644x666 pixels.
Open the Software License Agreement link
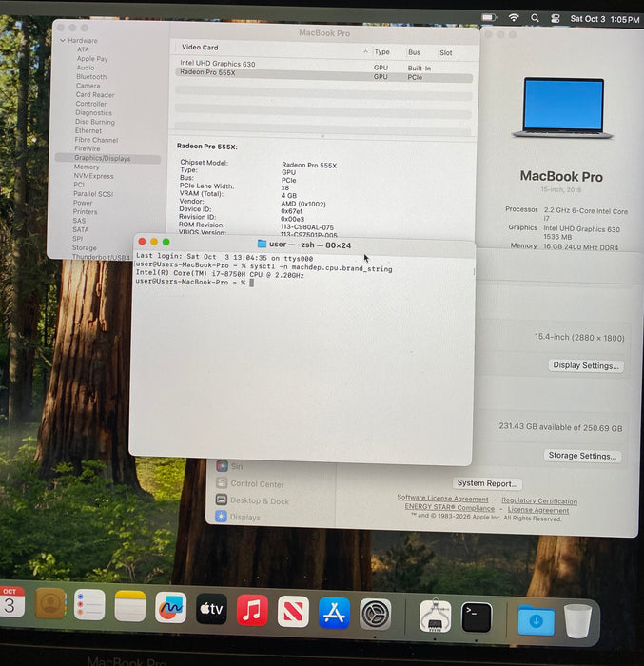(442, 498)
